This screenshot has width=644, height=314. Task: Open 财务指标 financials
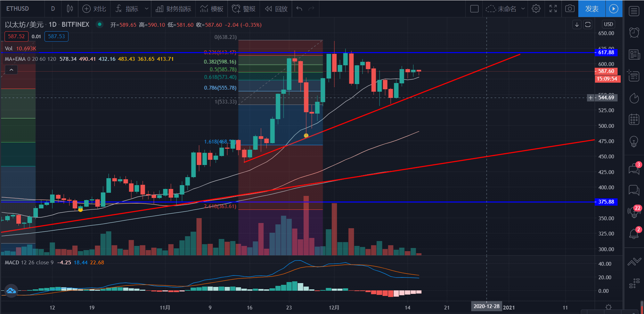coord(173,9)
